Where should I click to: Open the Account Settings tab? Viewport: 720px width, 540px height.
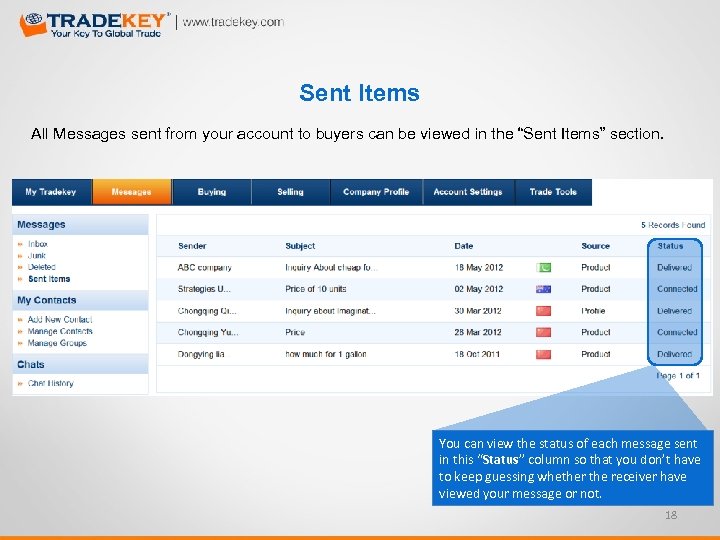point(468,192)
